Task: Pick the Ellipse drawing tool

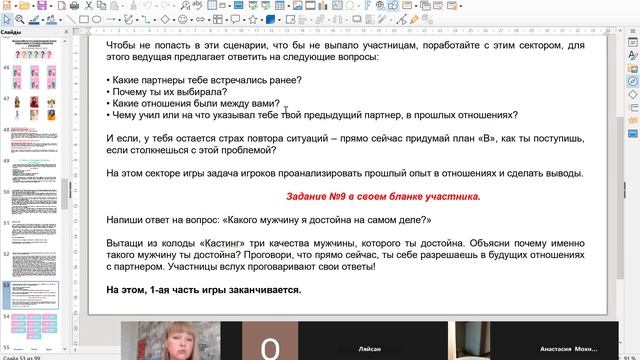Action: 96,19
